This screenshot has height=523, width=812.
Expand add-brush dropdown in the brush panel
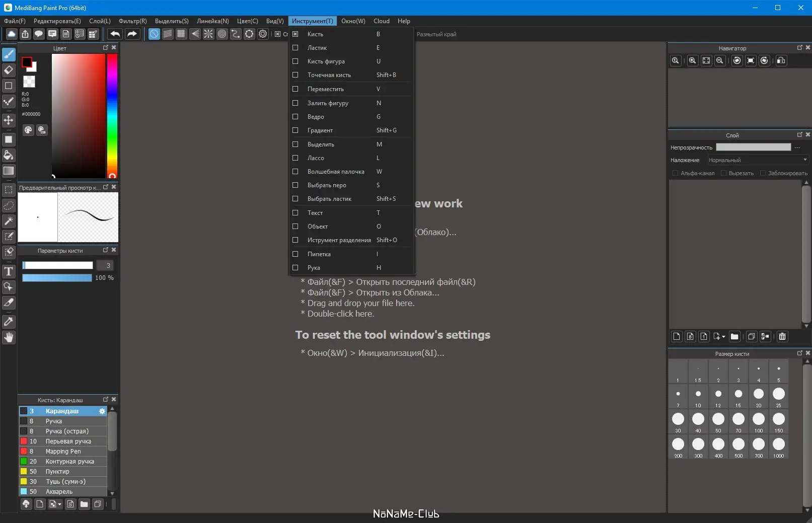(x=59, y=504)
